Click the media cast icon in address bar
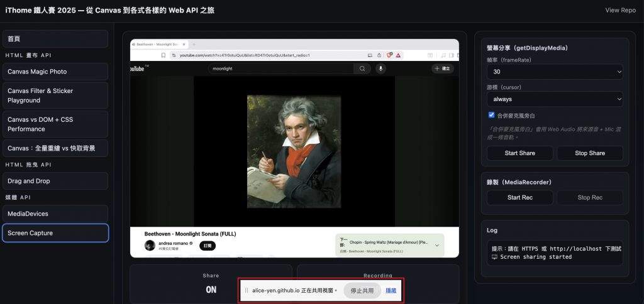 (x=370, y=55)
